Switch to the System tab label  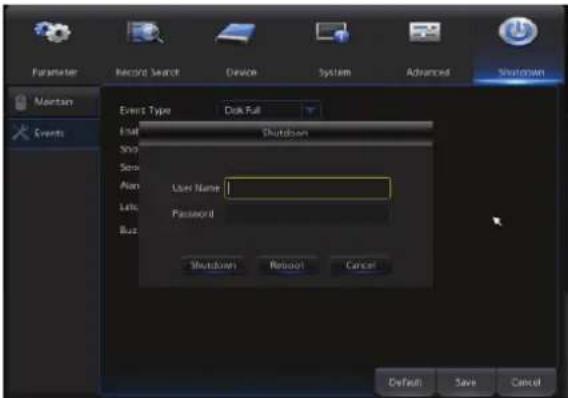click(335, 72)
